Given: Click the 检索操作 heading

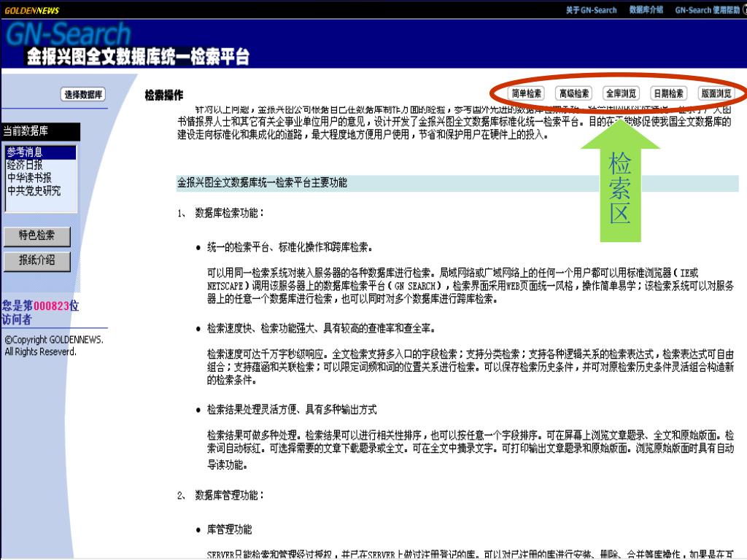Looking at the screenshot, I should click(164, 96).
